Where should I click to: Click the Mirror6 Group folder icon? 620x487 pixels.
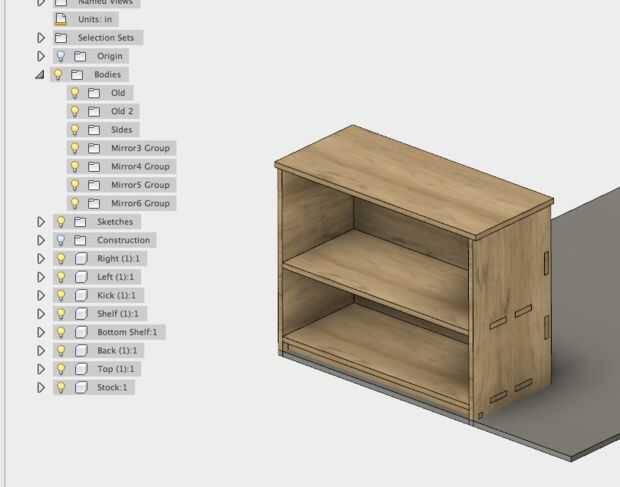click(94, 203)
